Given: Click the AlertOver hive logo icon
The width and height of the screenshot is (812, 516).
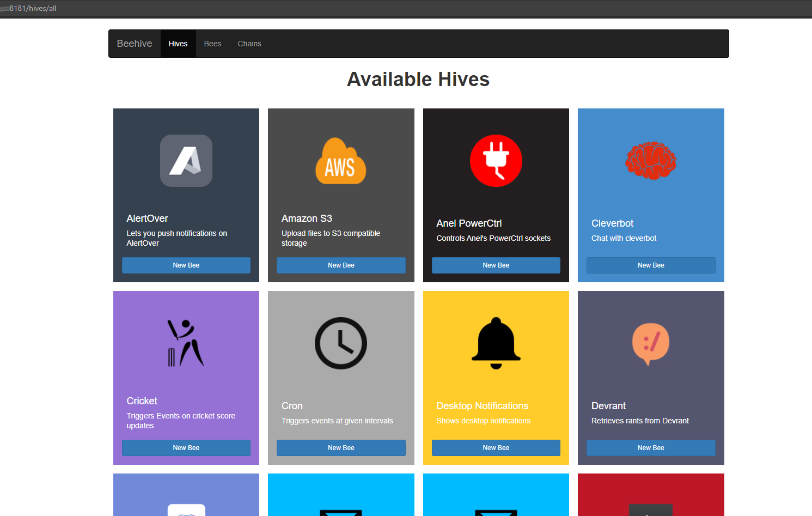Looking at the screenshot, I should pos(186,161).
